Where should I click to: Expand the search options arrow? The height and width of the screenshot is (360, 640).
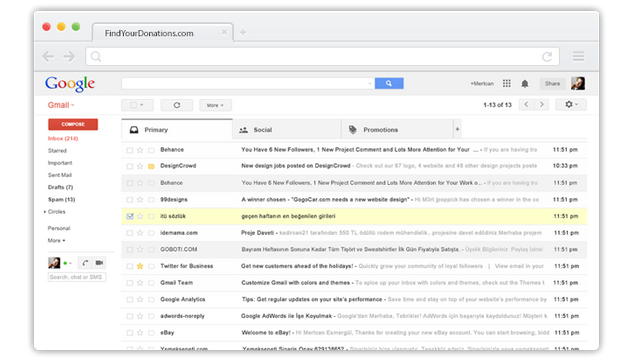coord(370,84)
